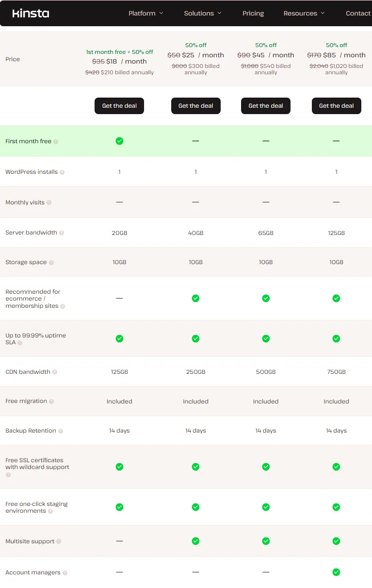Show help tooltip for Server bandwidth
The width and height of the screenshot is (372, 588).
tap(62, 233)
